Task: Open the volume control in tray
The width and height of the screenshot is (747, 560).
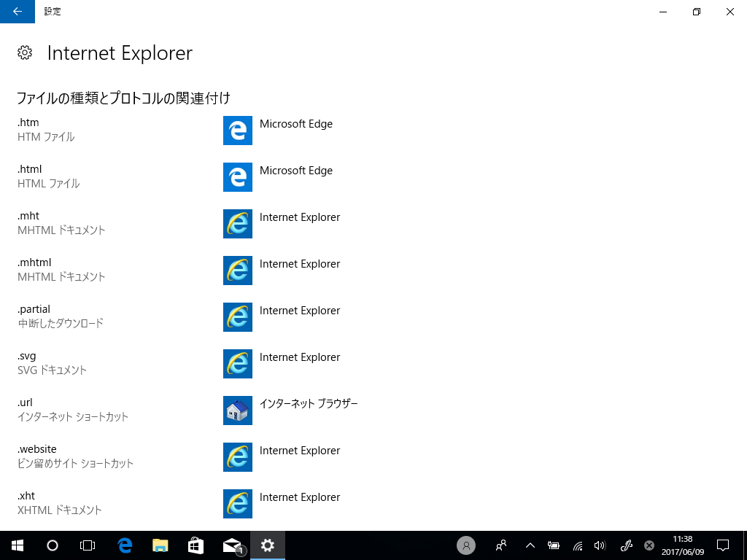Action: pos(600,545)
